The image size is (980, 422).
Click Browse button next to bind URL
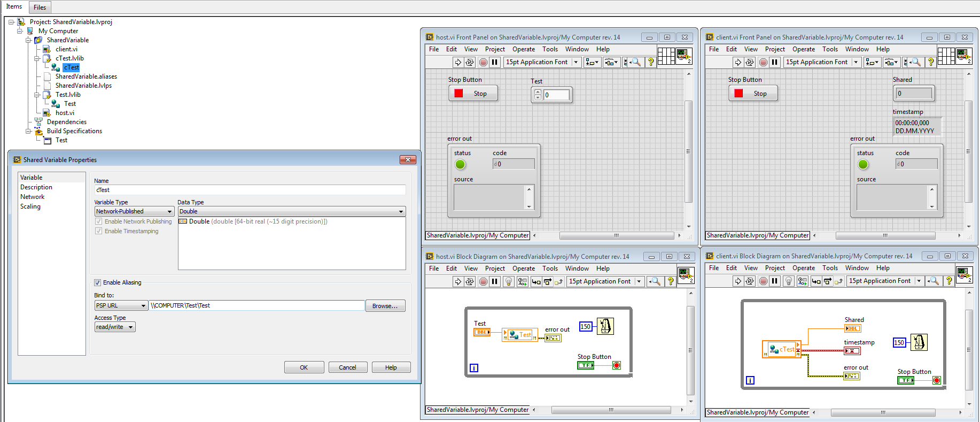[x=385, y=306]
